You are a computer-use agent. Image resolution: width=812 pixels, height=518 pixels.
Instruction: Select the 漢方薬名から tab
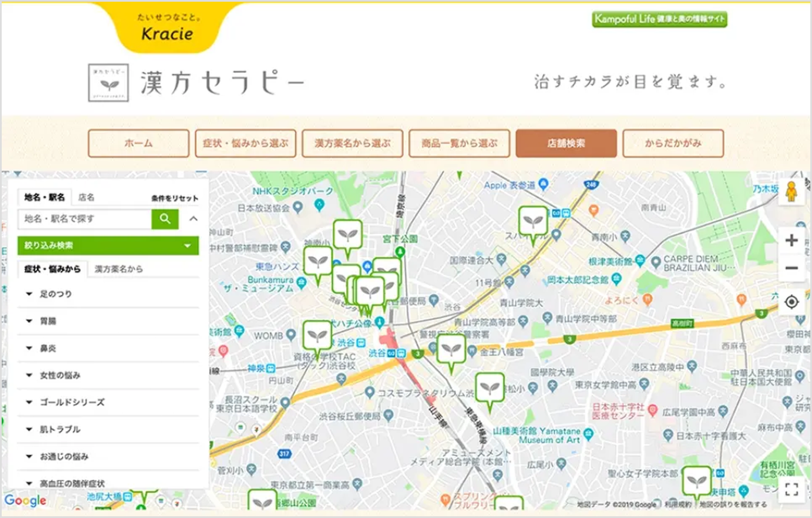point(119,269)
